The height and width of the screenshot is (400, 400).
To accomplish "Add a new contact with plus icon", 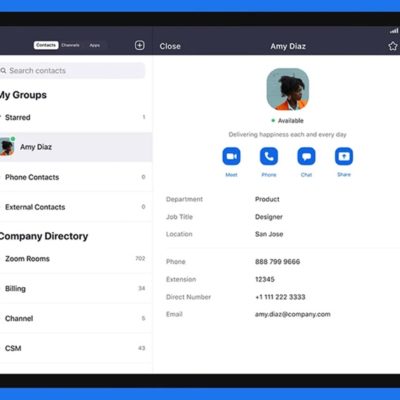I will [x=140, y=45].
